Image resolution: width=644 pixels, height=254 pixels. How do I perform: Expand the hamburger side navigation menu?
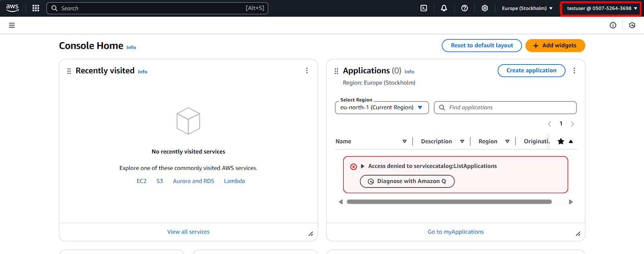coord(12,25)
